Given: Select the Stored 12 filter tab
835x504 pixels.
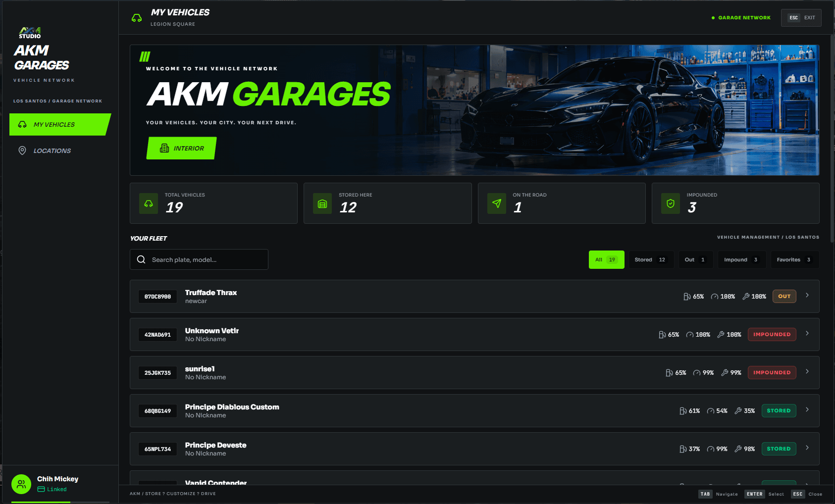Looking at the screenshot, I should pos(651,260).
